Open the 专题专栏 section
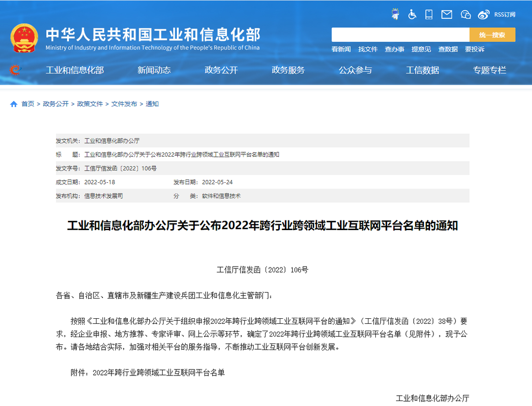 (490, 70)
